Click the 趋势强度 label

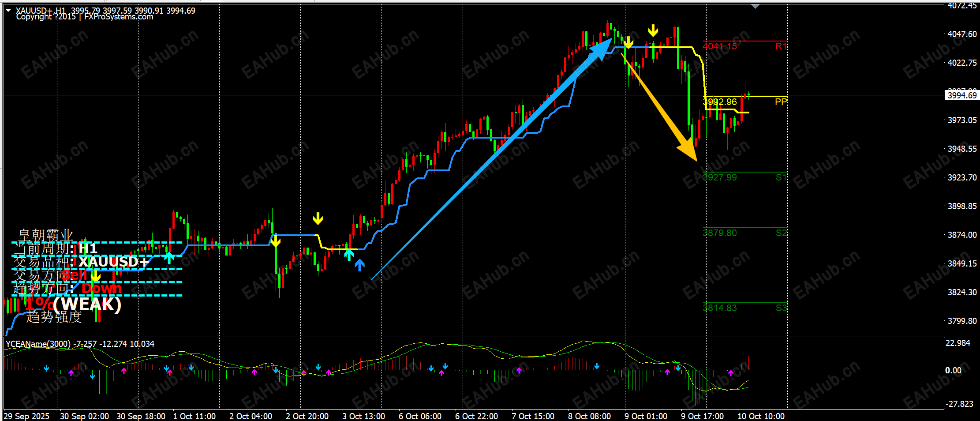tap(54, 316)
